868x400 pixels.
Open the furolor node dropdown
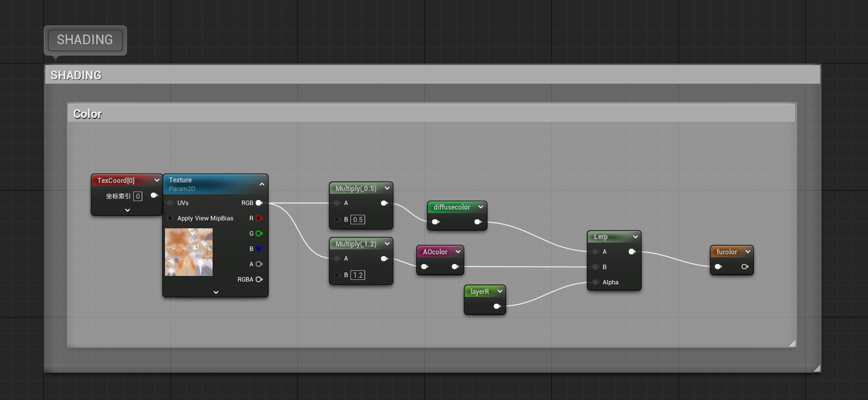point(747,252)
